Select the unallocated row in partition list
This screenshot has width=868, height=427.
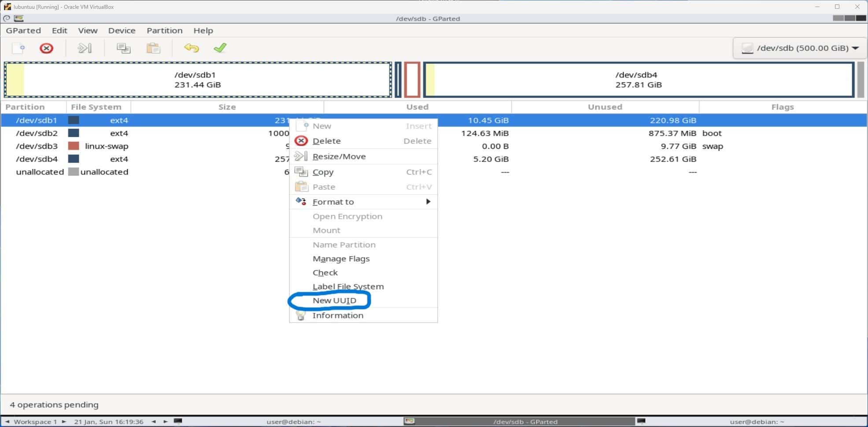434,172
